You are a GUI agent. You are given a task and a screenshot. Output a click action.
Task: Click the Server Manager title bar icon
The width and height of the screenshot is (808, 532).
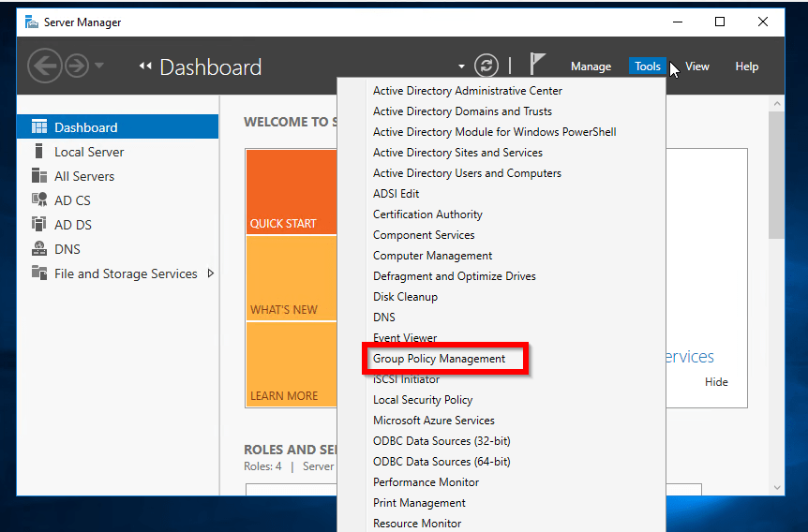[x=32, y=22]
